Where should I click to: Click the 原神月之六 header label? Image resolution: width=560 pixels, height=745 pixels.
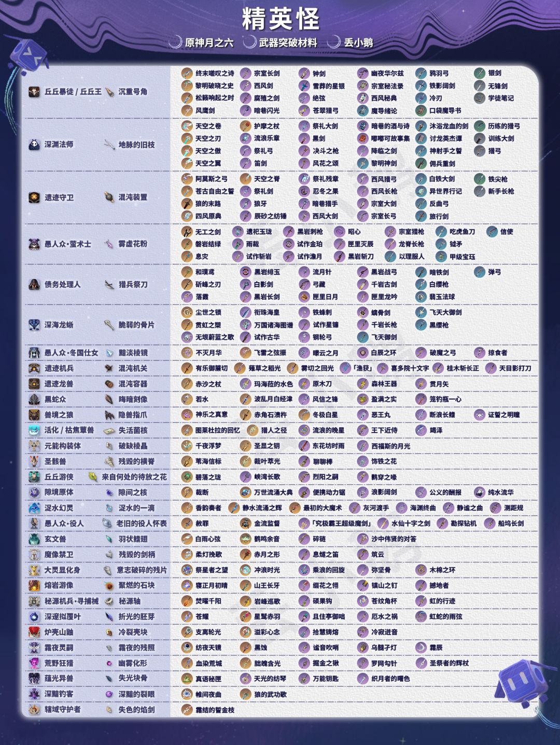tap(209, 43)
